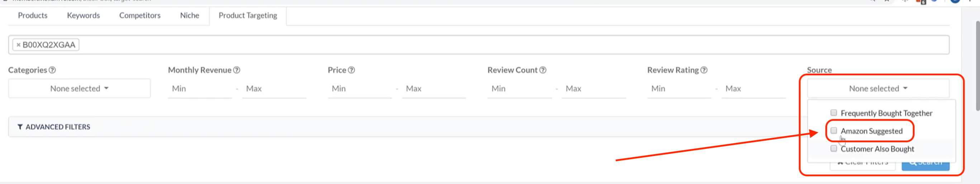Go to the Niche tab

[x=190, y=16]
